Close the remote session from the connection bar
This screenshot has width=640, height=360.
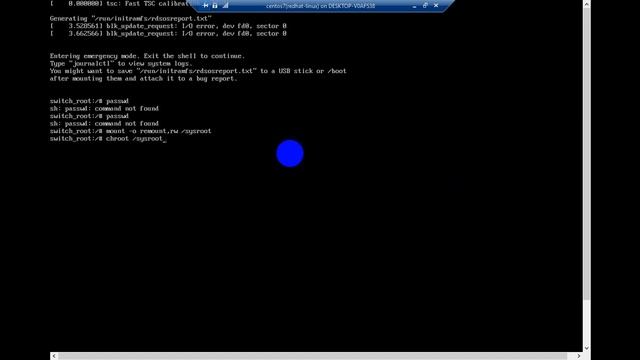(436, 5)
